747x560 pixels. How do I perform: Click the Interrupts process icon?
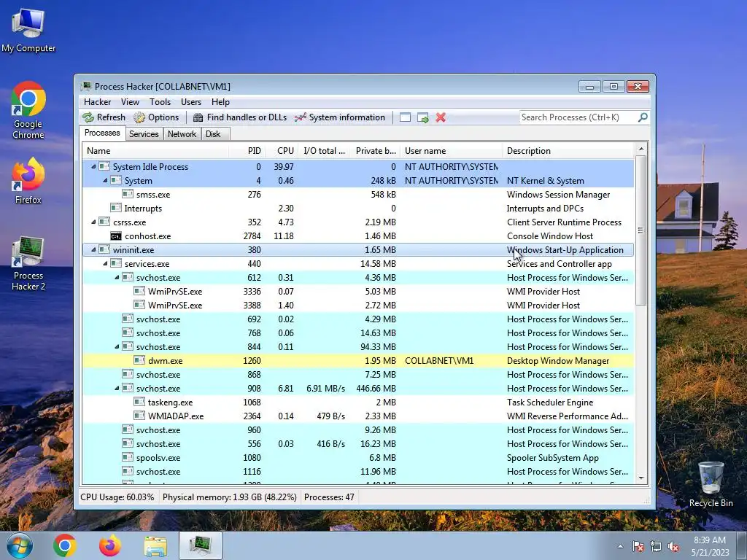(116, 208)
